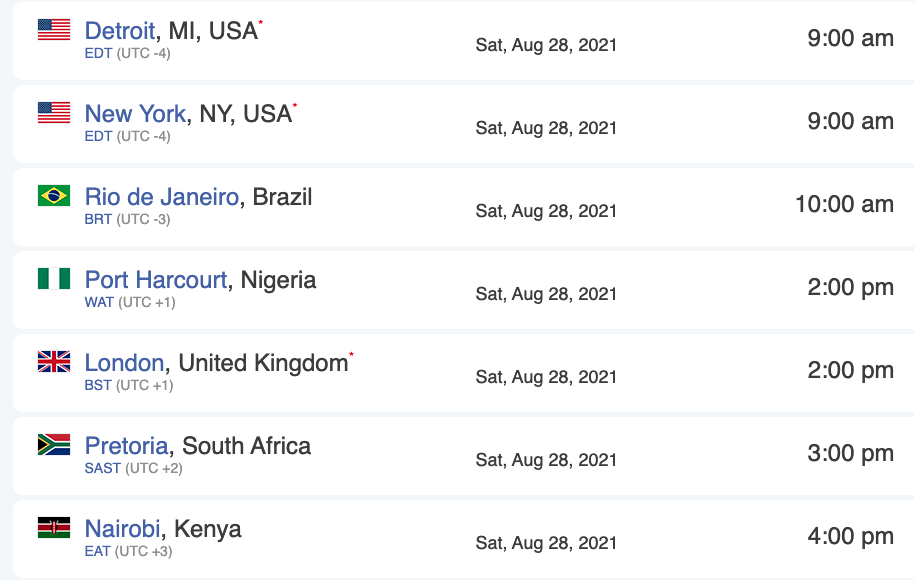Click the BRT timezone abbreviation link

click(98, 220)
